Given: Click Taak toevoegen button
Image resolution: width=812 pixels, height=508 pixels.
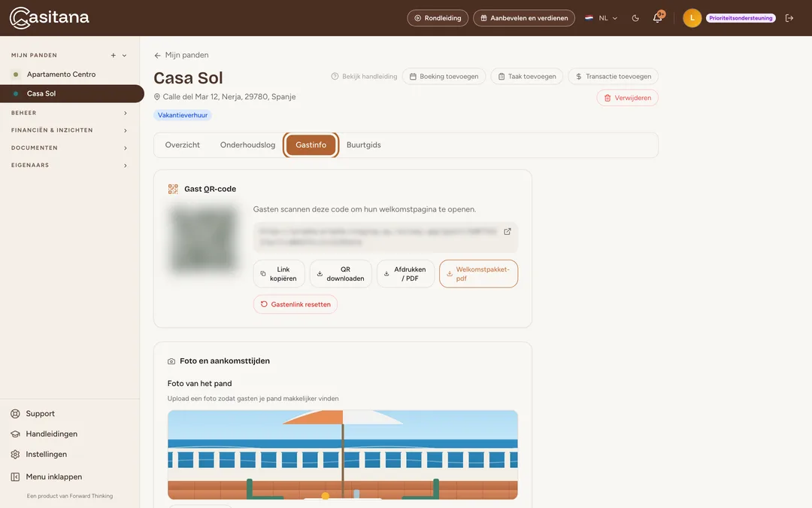Looking at the screenshot, I should pos(526,77).
